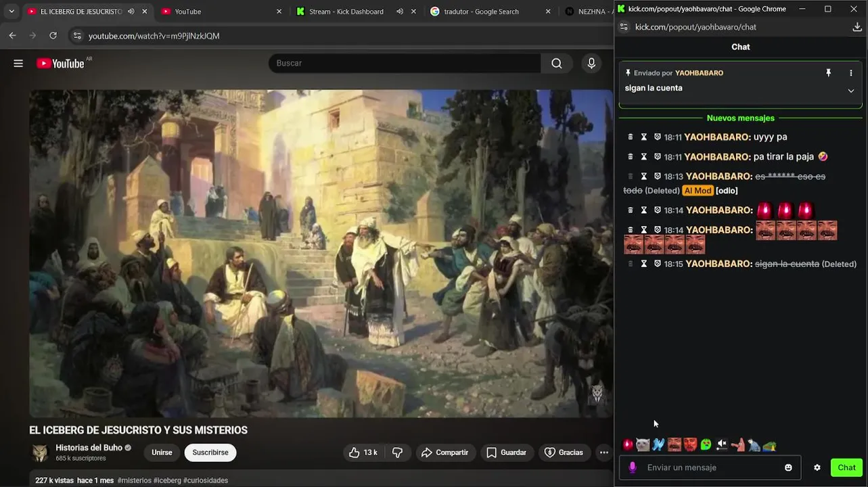The image size is (868, 487).
Task: Go back in the browser
Action: tap(12, 36)
